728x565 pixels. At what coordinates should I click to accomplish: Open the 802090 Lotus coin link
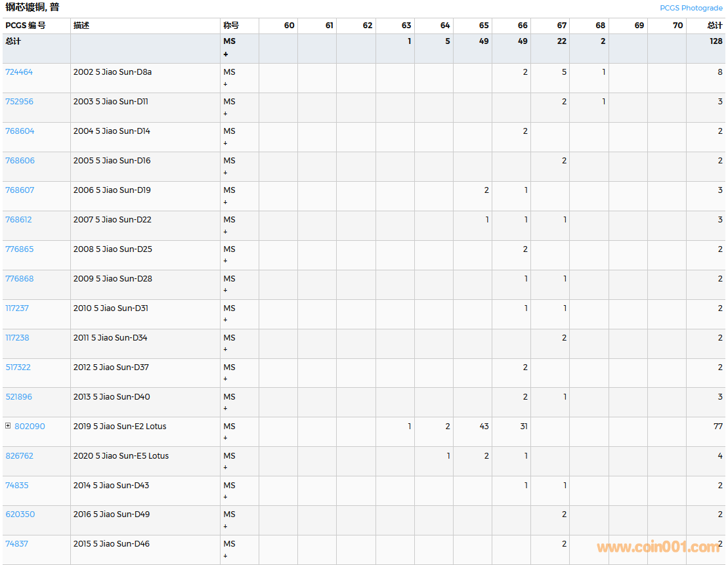[30, 427]
